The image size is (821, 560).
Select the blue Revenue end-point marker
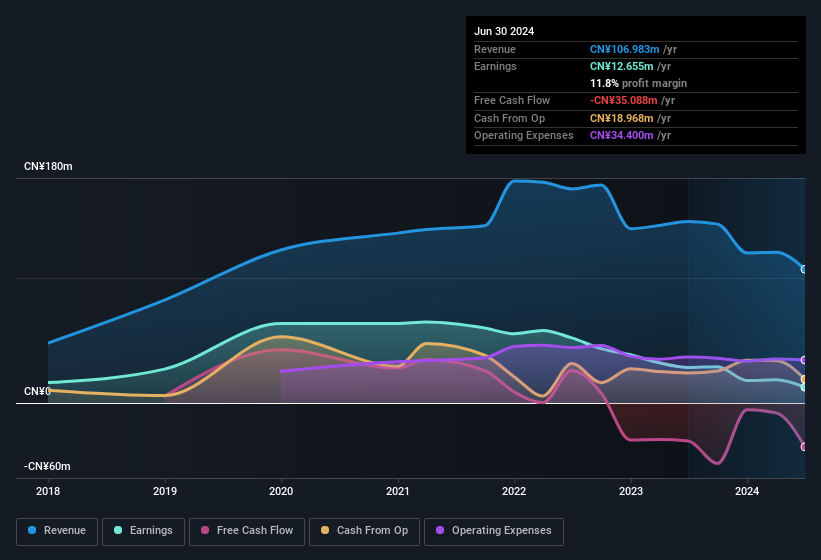[804, 270]
